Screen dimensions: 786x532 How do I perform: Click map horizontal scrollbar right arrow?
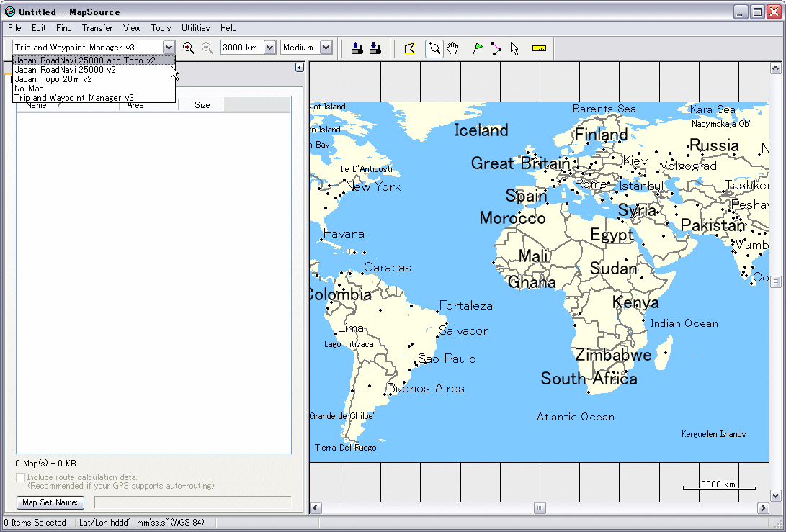[x=763, y=508]
